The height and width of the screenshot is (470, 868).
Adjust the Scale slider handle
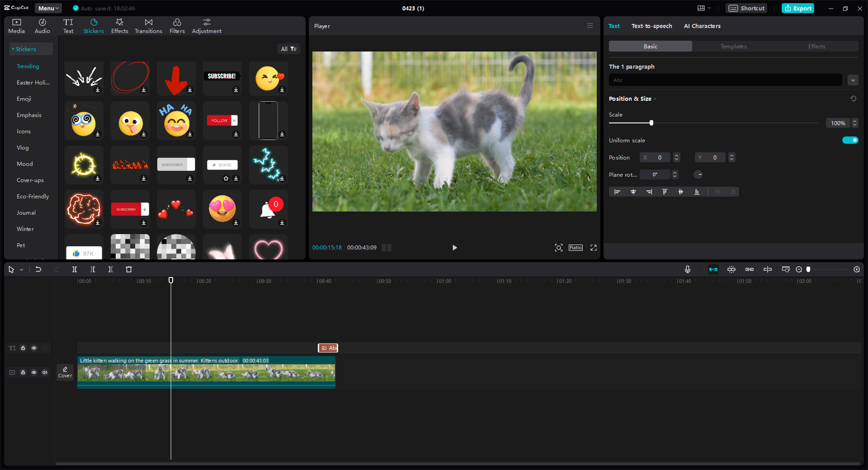click(x=651, y=123)
